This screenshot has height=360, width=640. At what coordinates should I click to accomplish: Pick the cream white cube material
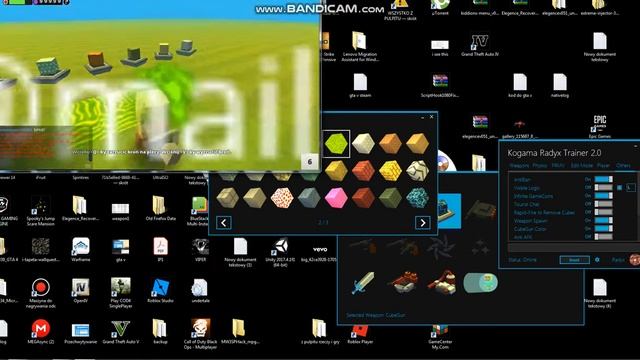(x=363, y=144)
